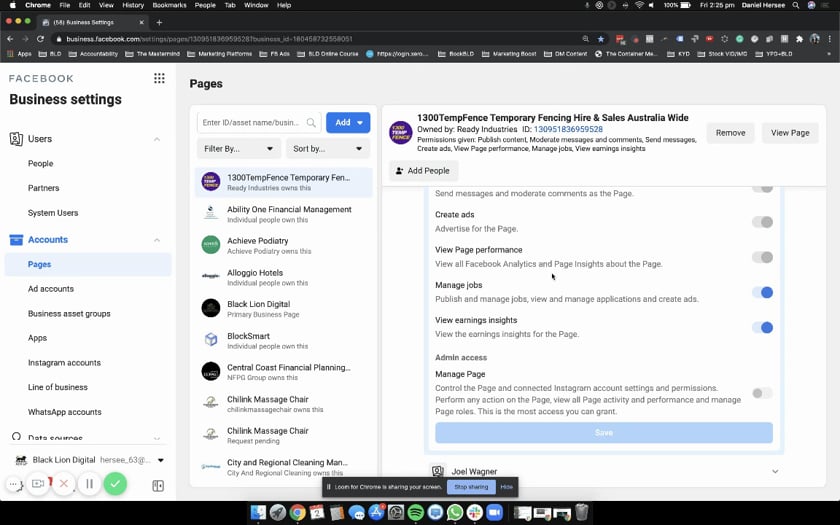Viewport: 840px width, 525px height.
Task: Disable the Manage jobs permission
Action: pos(762,292)
